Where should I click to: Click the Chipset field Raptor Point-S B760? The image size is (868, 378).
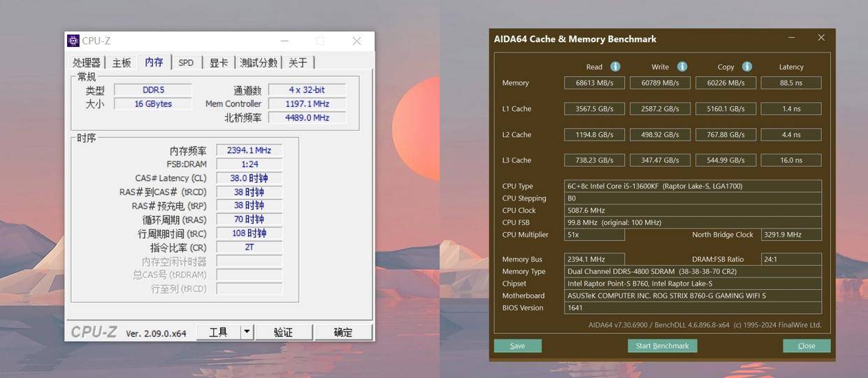point(693,284)
